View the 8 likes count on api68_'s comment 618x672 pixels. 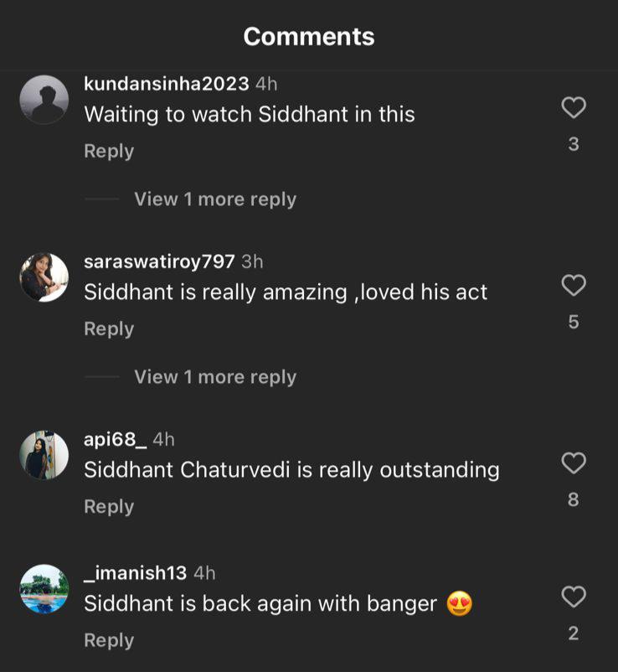(x=573, y=500)
